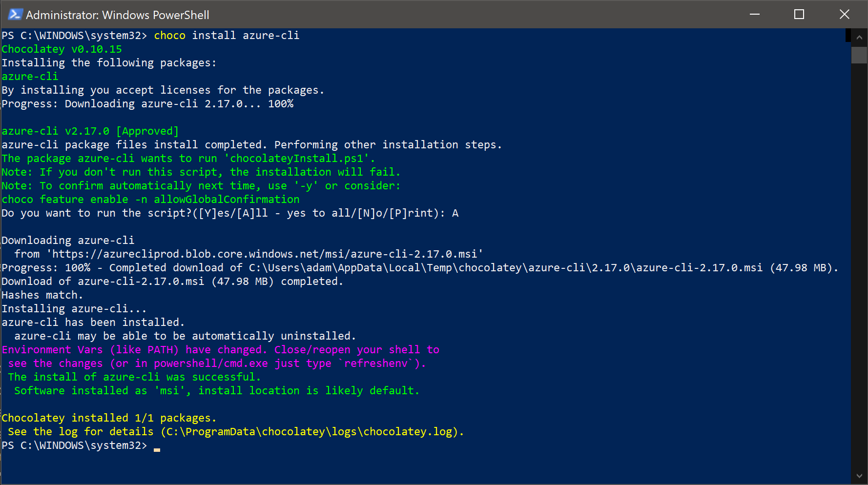Click the scrollbar up arrow
The width and height of the screenshot is (868, 485).
[x=859, y=38]
